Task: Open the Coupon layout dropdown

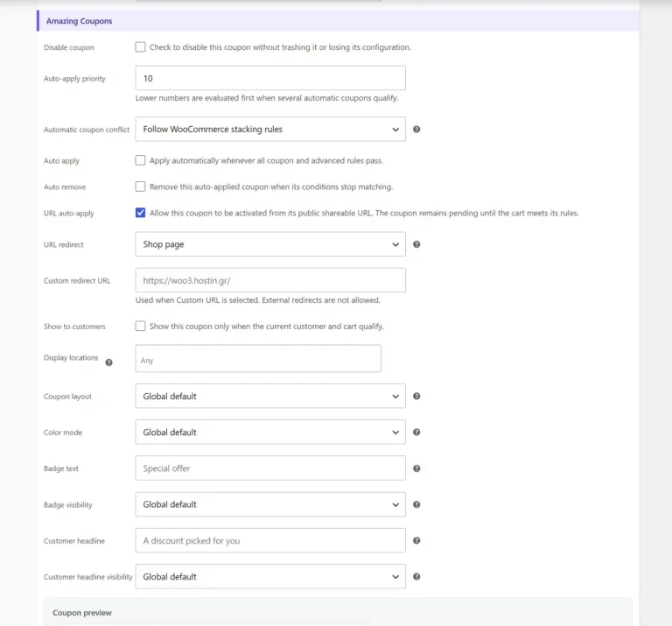Action: [x=270, y=397]
